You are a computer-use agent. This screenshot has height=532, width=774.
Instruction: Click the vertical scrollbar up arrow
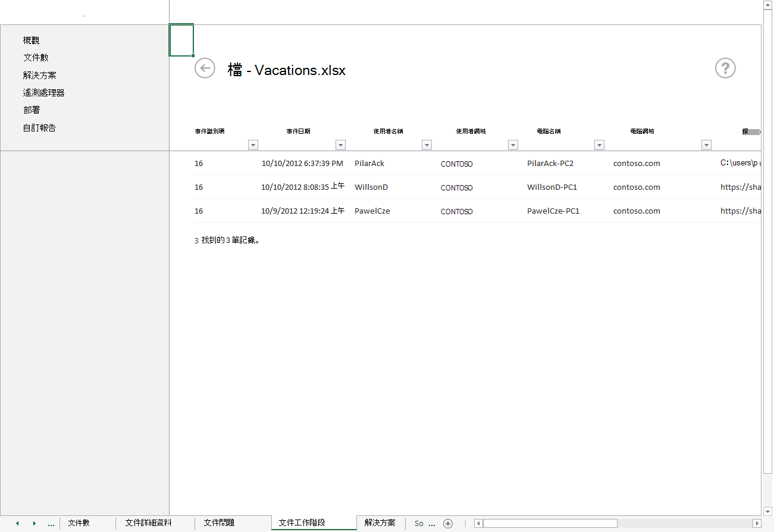click(x=767, y=5)
